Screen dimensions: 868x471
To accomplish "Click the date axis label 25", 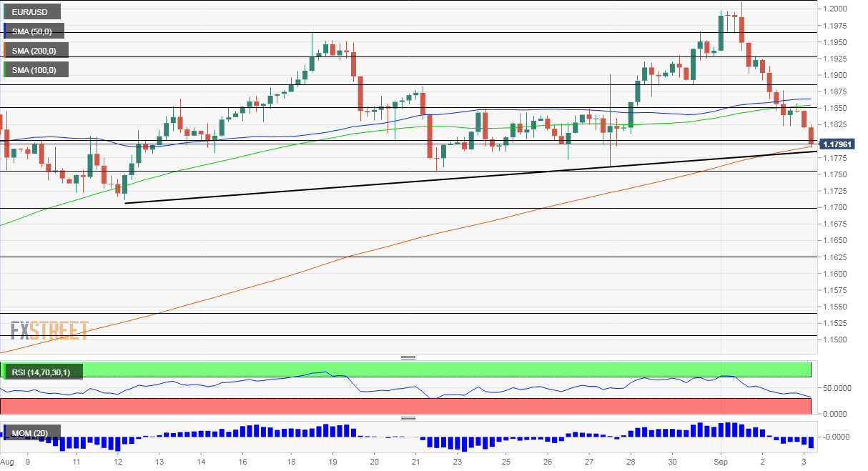I will coord(505,462).
